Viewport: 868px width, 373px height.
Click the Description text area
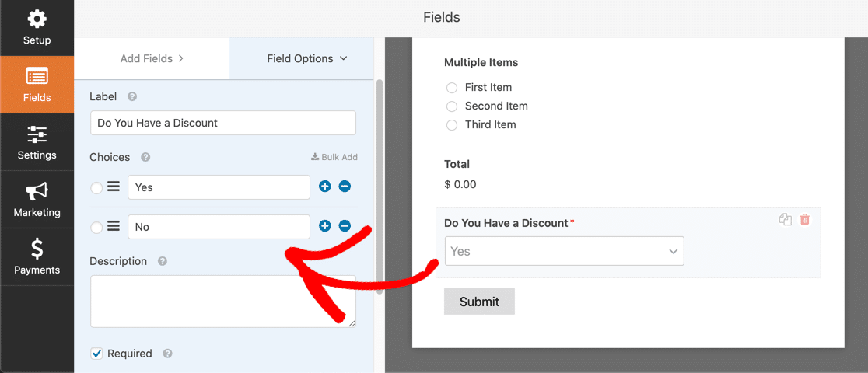[223, 301]
